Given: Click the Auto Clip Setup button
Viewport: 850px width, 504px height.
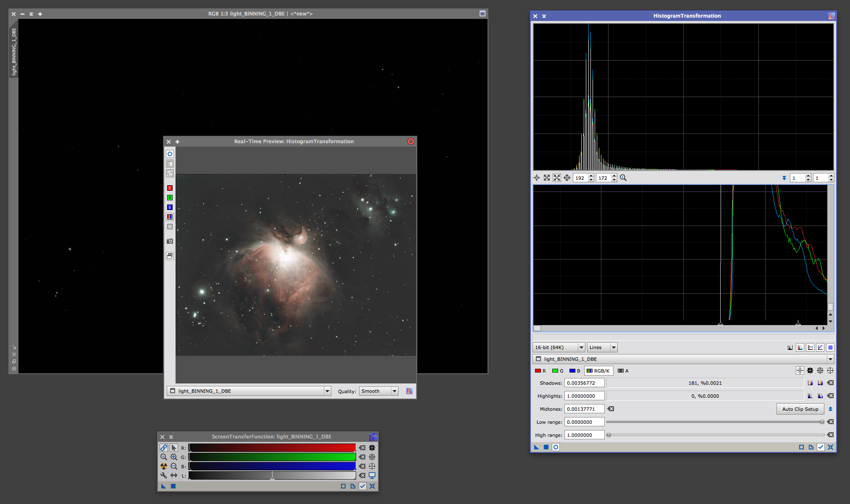Looking at the screenshot, I should [800, 409].
